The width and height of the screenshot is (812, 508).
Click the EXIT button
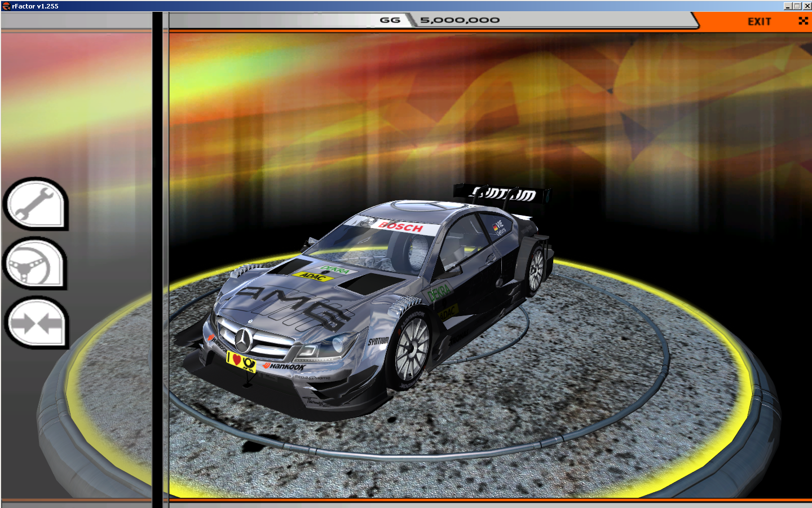point(759,21)
